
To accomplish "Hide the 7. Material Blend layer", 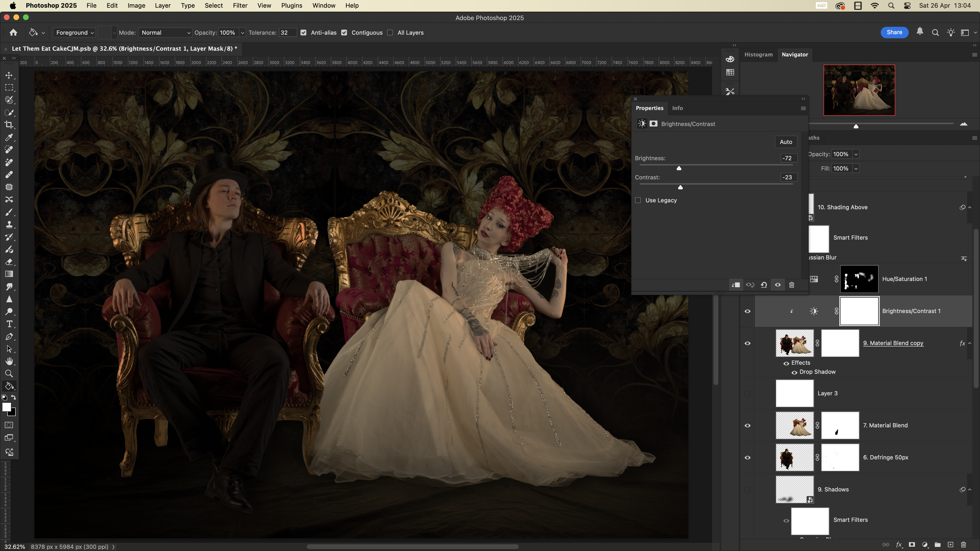I will tap(747, 425).
